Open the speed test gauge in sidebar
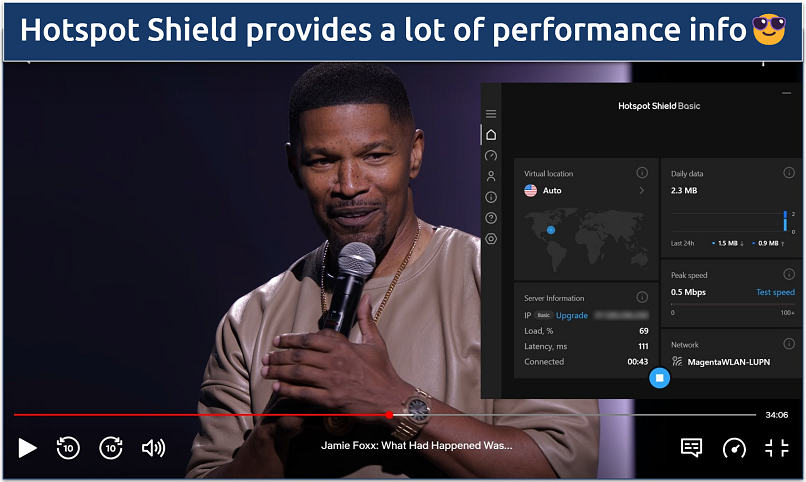Image resolution: width=806 pixels, height=482 pixels. click(491, 156)
